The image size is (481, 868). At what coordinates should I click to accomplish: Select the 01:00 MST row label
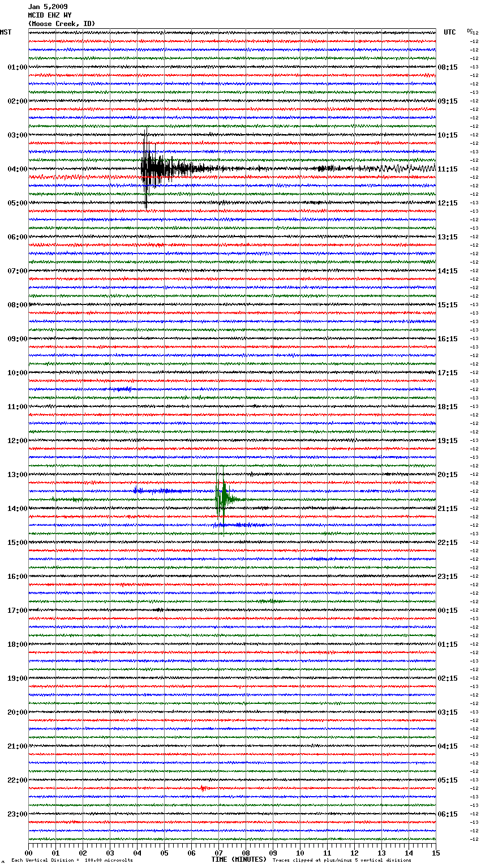coord(18,67)
